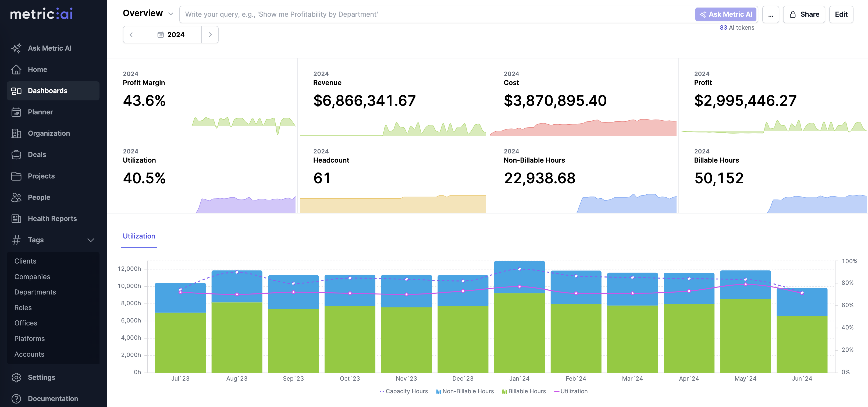Open the People section icon
This screenshot has width=868, height=407.
click(16, 197)
